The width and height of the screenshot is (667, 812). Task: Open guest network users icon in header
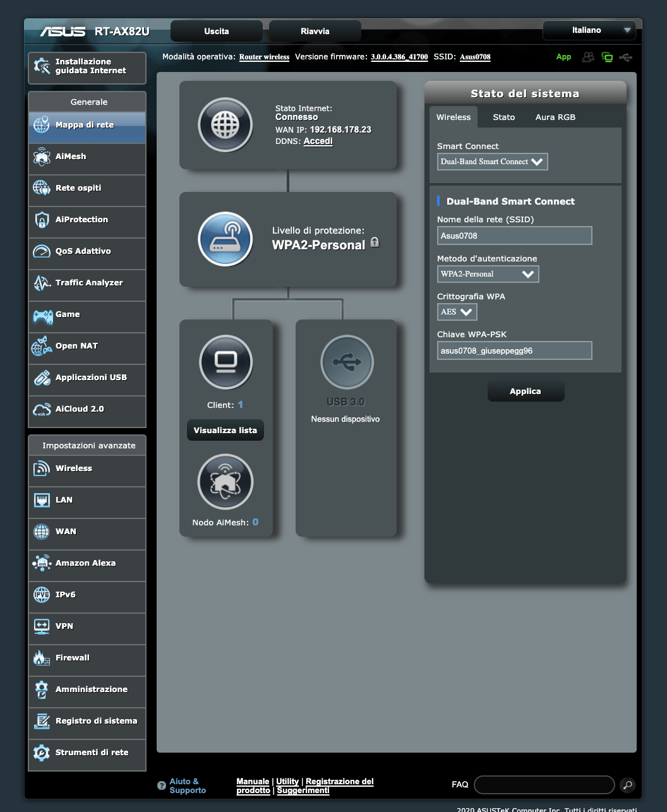point(588,57)
